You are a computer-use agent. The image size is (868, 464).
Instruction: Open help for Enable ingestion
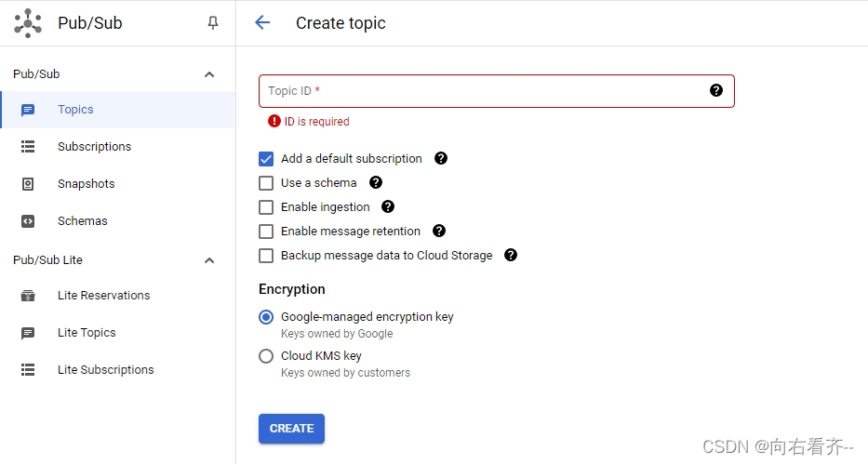click(x=388, y=206)
